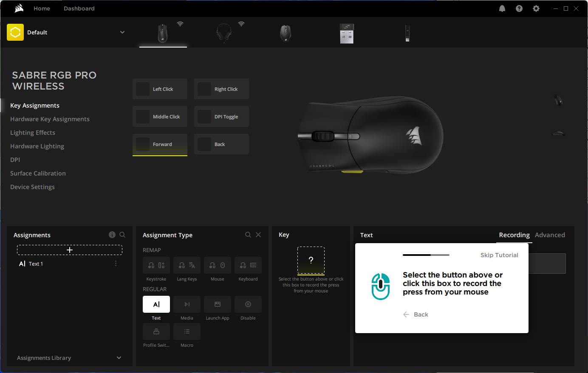Viewport: 588px width, 373px height.
Task: Select the third mouse device icon
Action: point(286,33)
